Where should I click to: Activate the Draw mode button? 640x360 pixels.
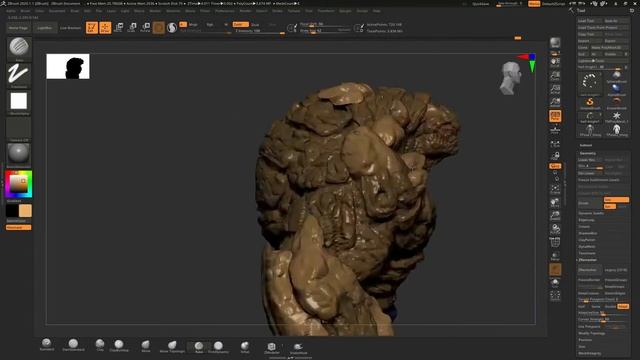click(x=105, y=27)
